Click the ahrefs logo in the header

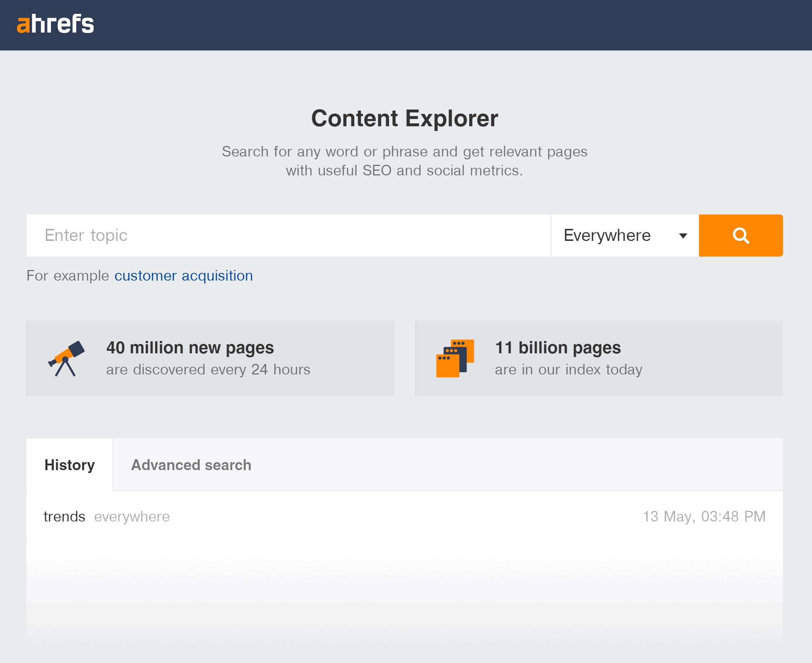click(55, 24)
